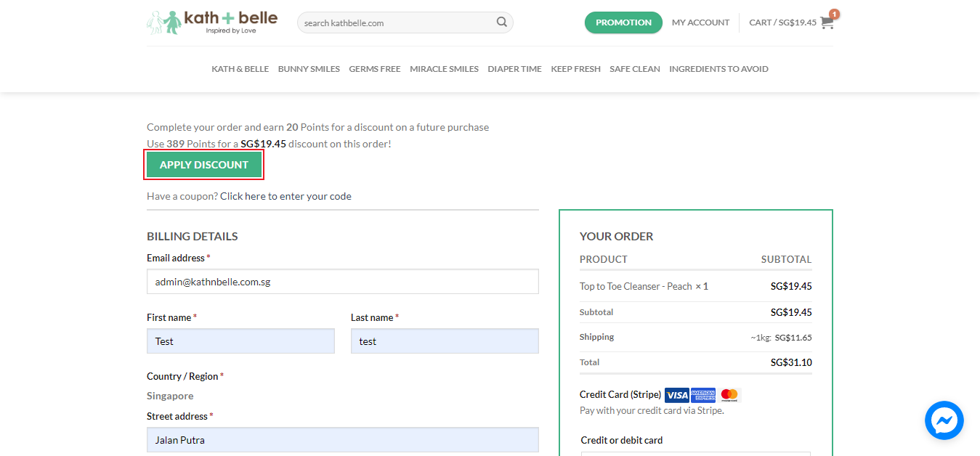This screenshot has height=456, width=980.
Task: Click the Street address field
Action: tap(342, 440)
